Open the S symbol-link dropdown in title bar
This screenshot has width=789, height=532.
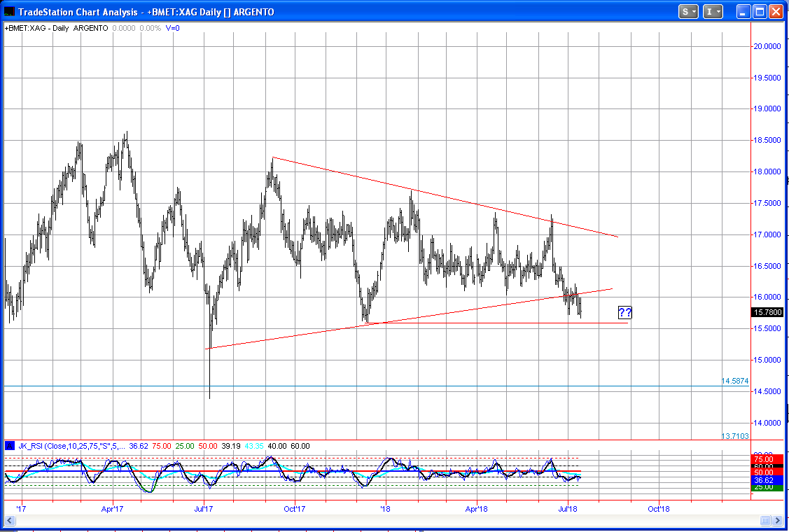coord(688,12)
